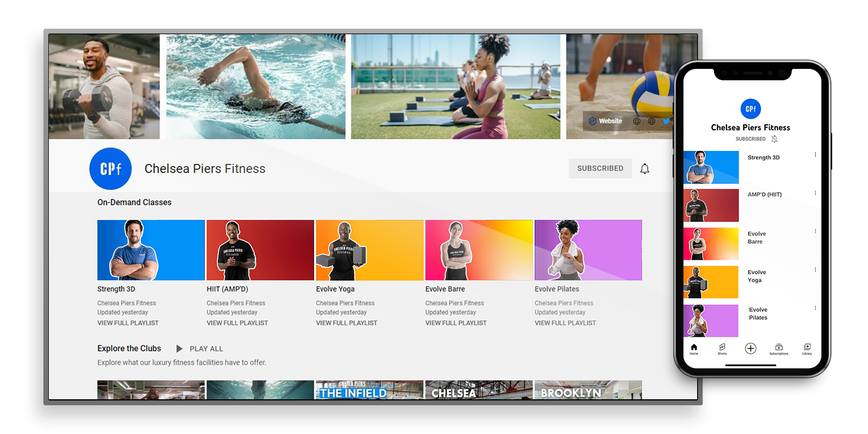Open three-dot menu for Strength 3D on phone
The image size is (868, 434).
(815, 155)
